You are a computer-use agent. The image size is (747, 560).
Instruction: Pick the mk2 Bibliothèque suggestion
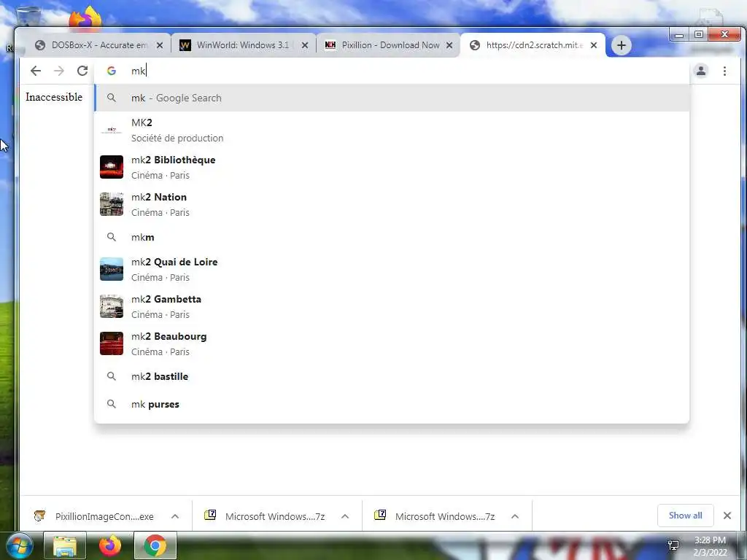pos(392,167)
